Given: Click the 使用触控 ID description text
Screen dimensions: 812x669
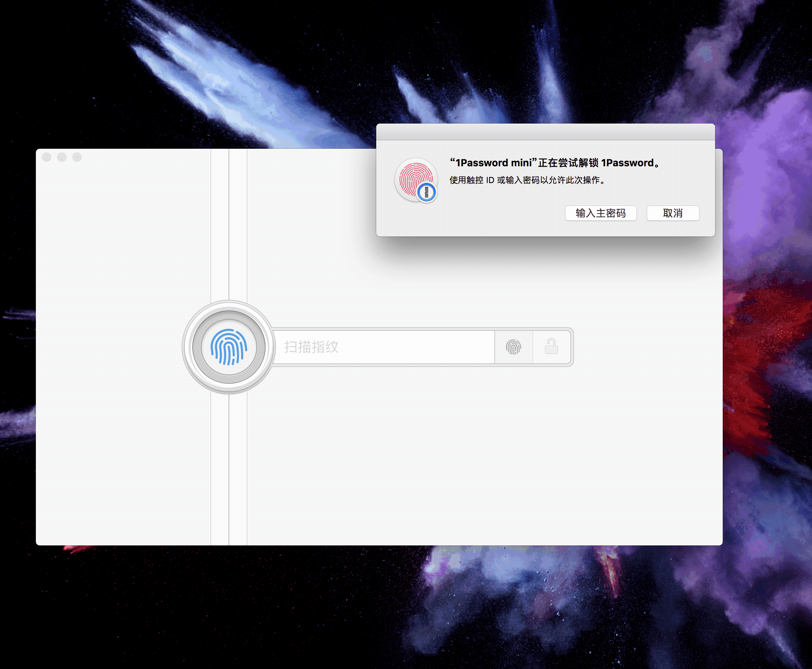Looking at the screenshot, I should coord(527,180).
